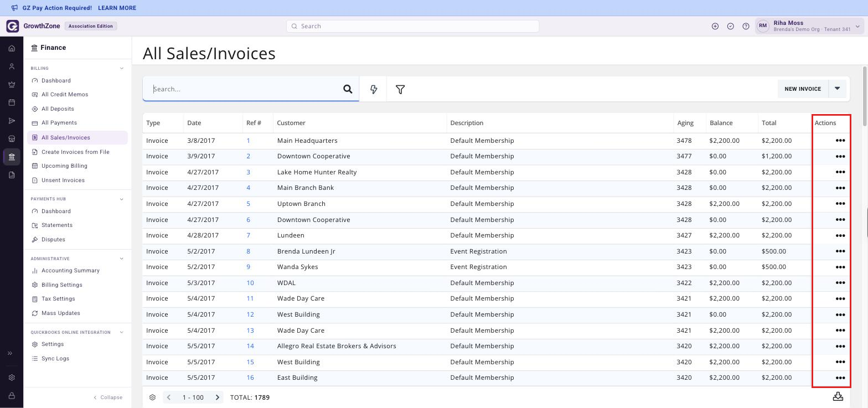Viewport: 868px width, 408px height.
Task: Open Accounting Summary
Action: (x=70, y=271)
